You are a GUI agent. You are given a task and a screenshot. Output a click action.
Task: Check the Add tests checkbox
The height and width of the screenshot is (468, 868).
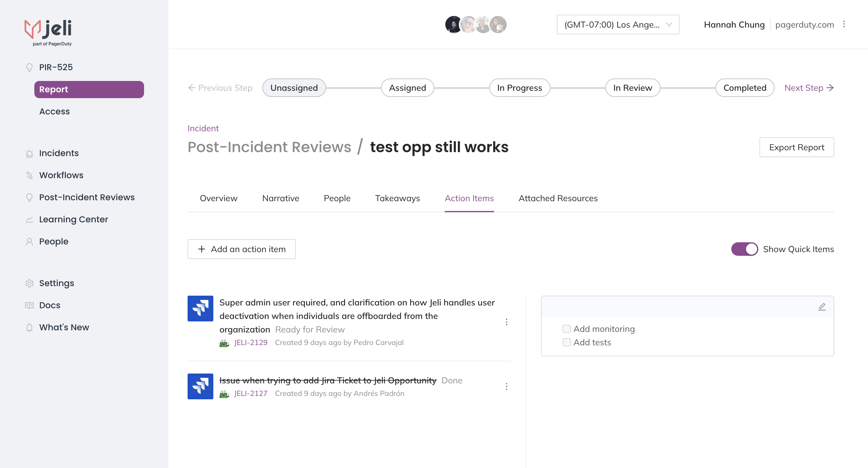pos(566,342)
